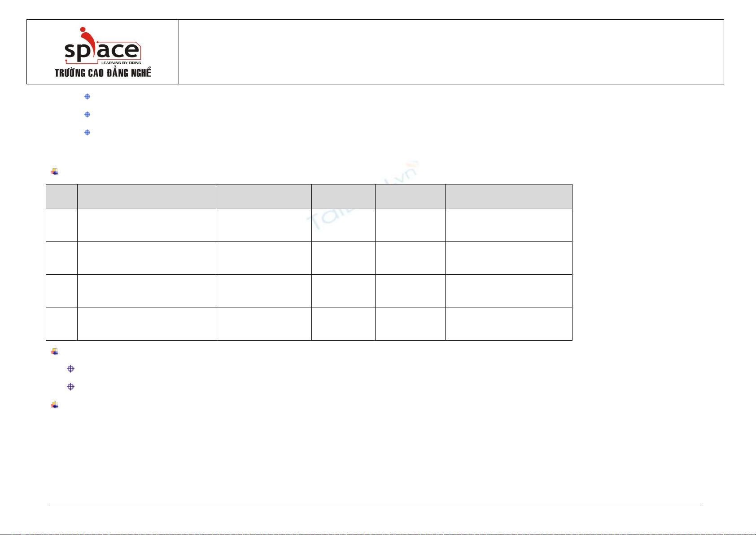Click the first purple crosshair bullet under the table
The height and width of the screenshot is (535, 756).
pos(70,368)
